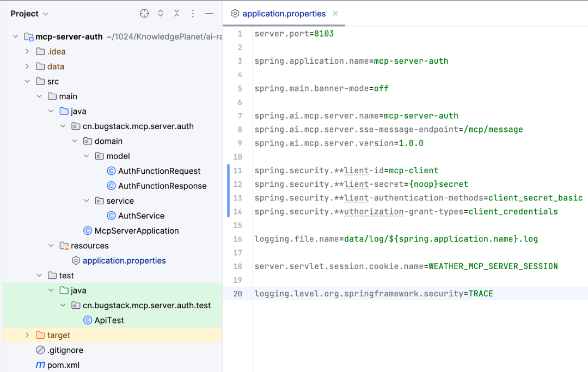Open AuthService class in project tree

[x=141, y=216]
